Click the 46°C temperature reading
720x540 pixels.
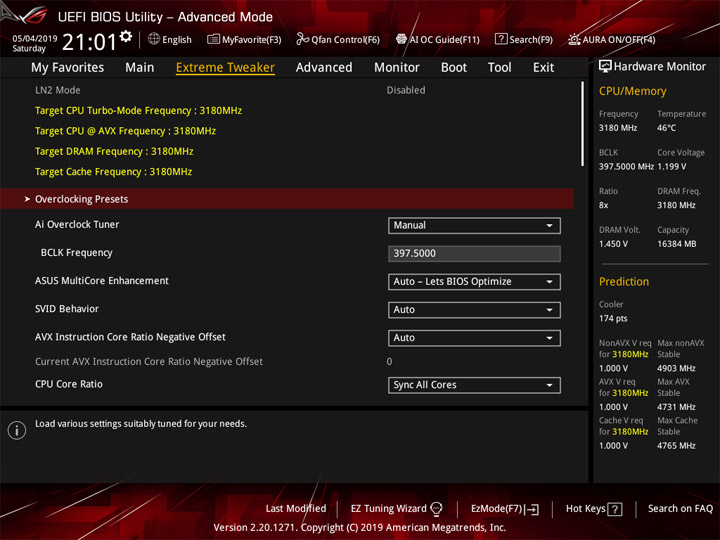click(x=666, y=128)
